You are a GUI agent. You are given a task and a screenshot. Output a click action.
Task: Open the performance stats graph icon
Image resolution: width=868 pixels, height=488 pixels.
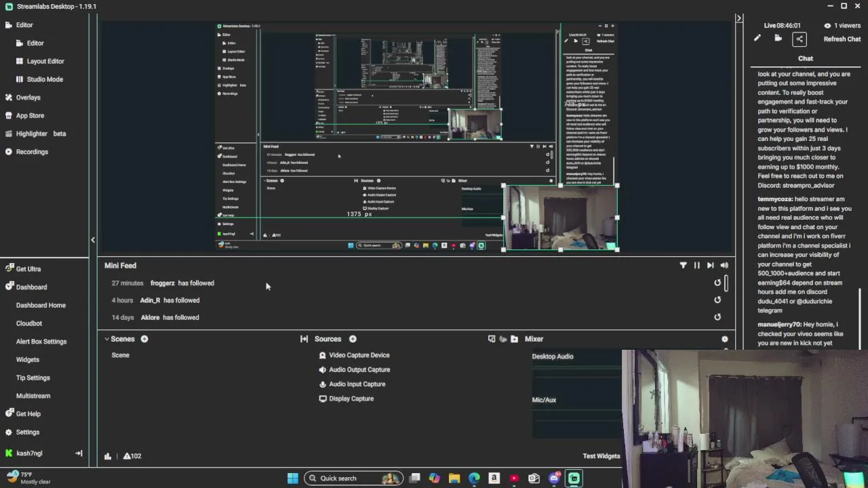(108, 456)
